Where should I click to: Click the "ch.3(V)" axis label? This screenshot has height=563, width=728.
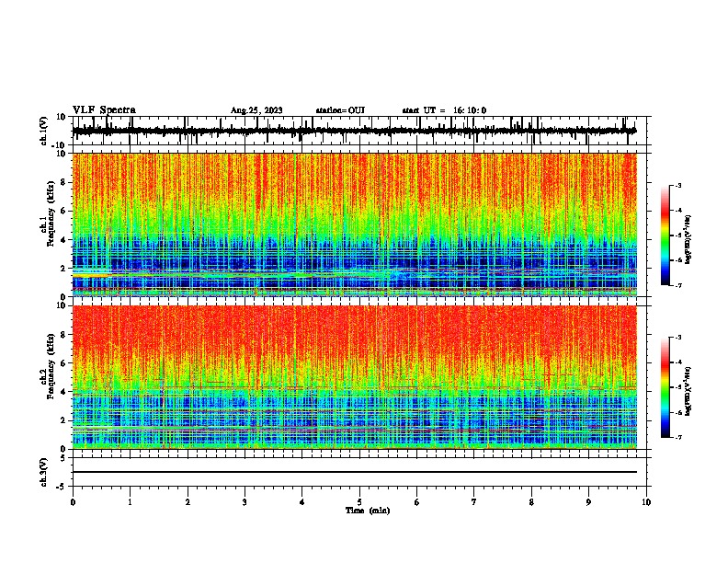[x=44, y=472]
